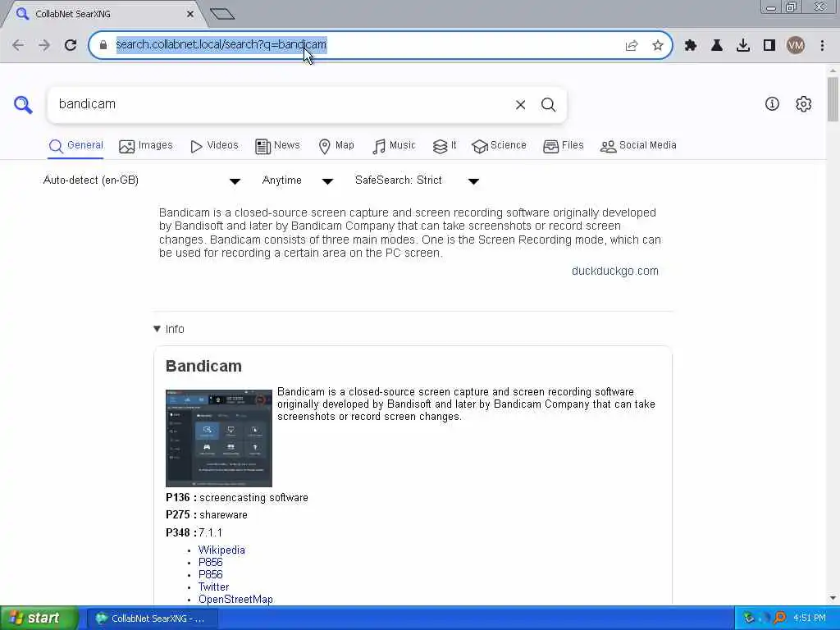840x630 pixels.
Task: Open the Windows start menu
Action: coord(39,619)
